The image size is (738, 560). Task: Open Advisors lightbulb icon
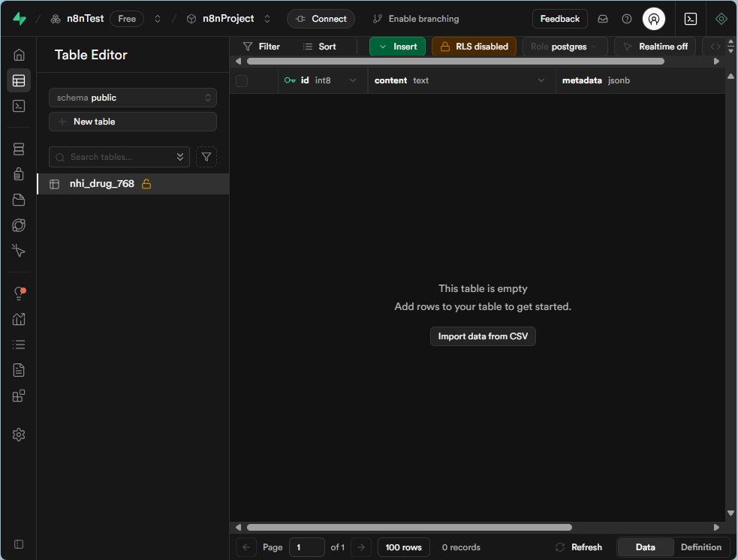(x=19, y=294)
